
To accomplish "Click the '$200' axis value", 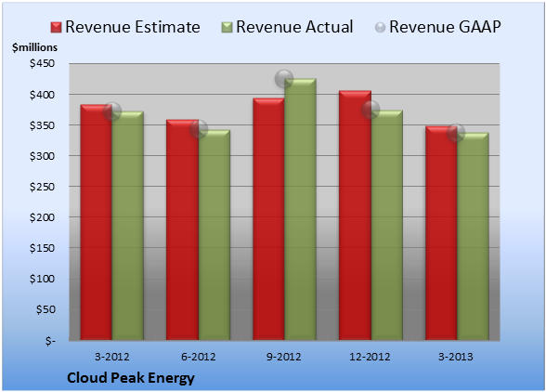I will [x=42, y=217].
